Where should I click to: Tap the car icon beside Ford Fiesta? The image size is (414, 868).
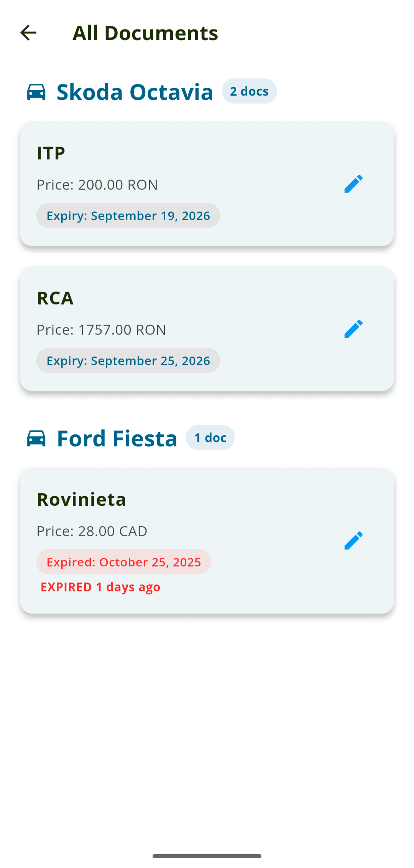36,438
